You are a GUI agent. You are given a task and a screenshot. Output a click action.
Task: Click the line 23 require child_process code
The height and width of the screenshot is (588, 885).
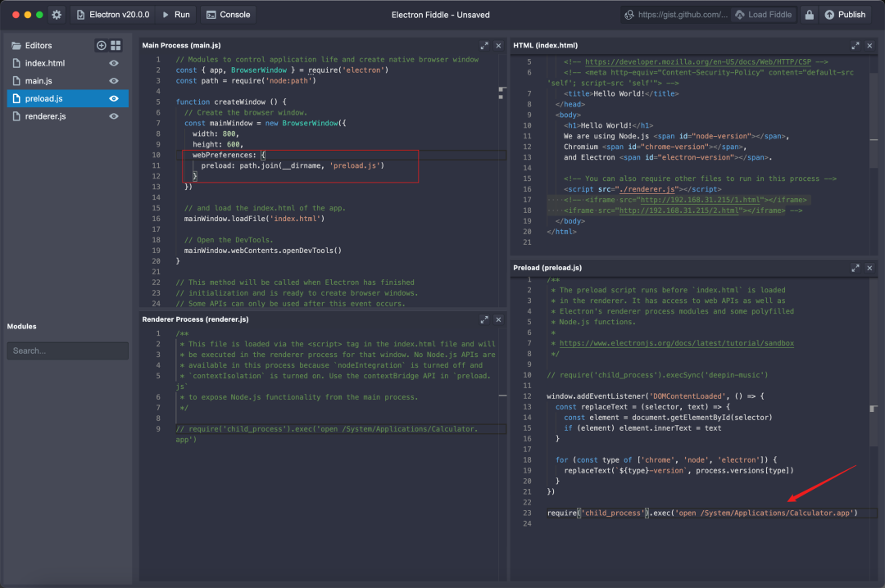(702, 513)
